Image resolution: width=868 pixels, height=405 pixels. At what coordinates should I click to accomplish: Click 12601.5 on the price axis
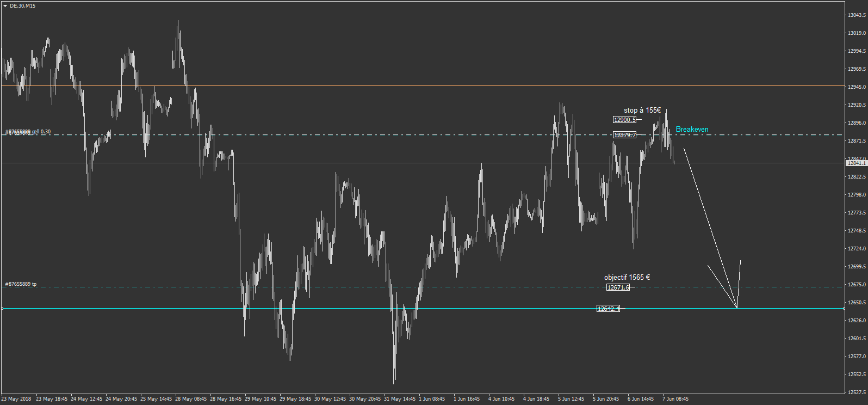coord(857,339)
